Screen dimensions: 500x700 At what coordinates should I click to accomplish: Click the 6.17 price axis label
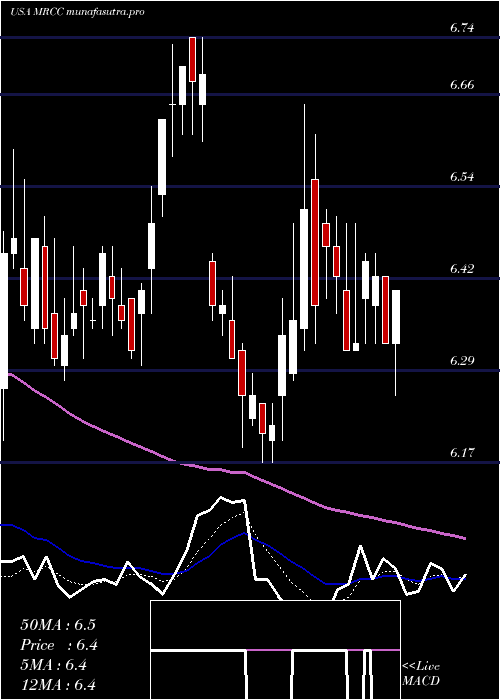point(462,453)
